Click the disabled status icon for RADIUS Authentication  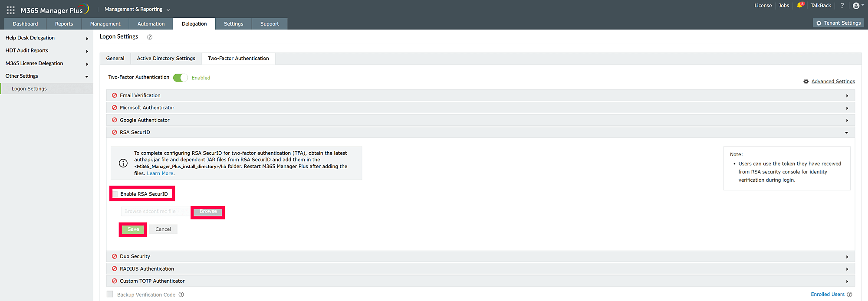point(115,269)
